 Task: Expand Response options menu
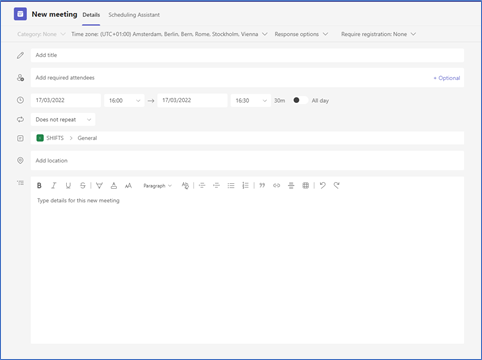pos(301,34)
